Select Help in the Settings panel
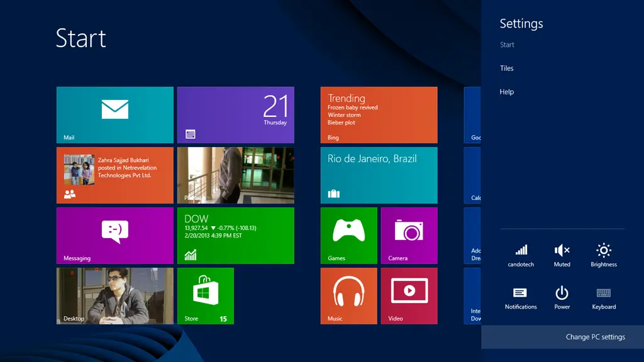The width and height of the screenshot is (644, 362). click(x=507, y=92)
